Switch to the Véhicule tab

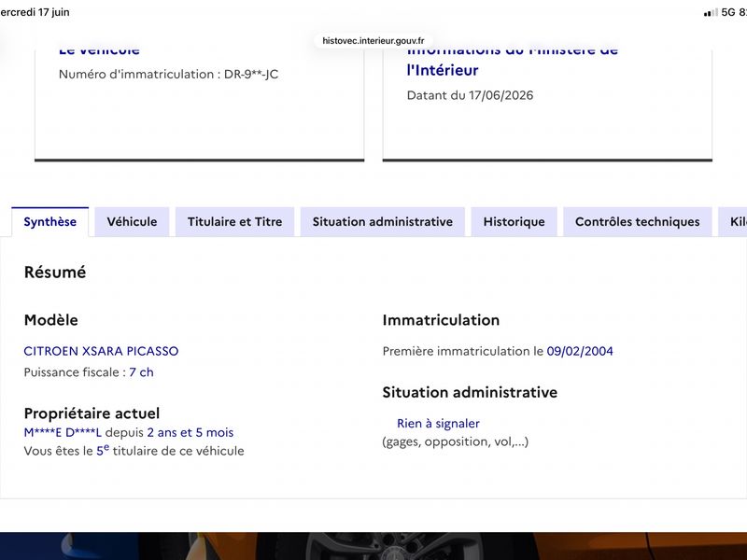tap(132, 222)
